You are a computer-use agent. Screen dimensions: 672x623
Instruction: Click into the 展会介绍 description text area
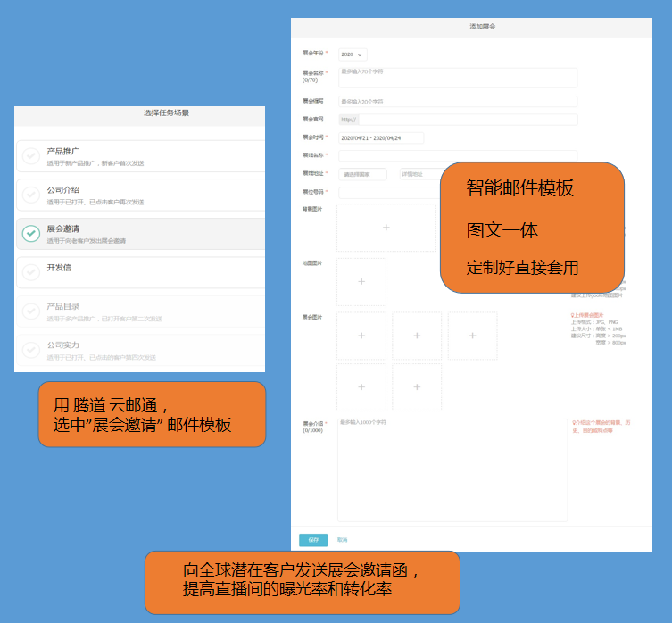tap(452, 469)
